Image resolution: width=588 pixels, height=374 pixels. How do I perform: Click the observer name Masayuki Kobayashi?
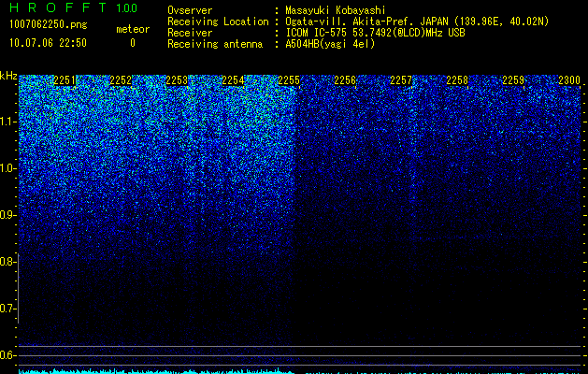pyautogui.click(x=336, y=10)
